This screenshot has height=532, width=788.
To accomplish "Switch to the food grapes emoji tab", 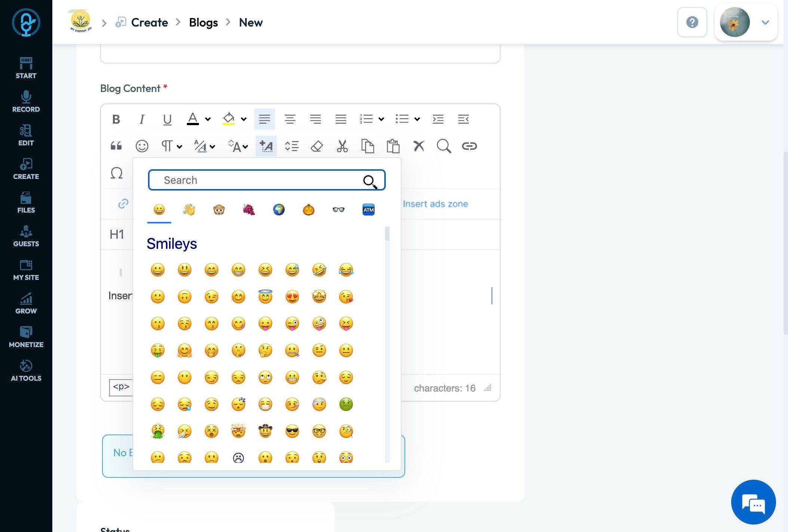I will (249, 210).
